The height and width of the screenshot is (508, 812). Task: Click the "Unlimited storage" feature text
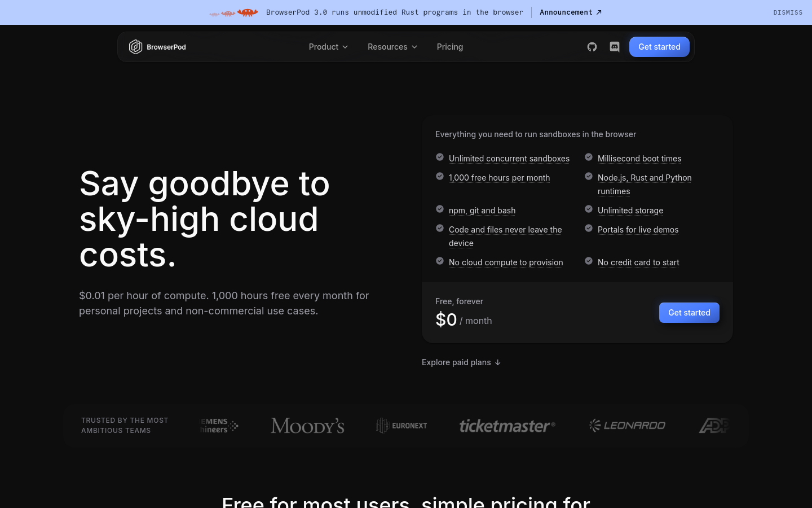click(x=630, y=211)
